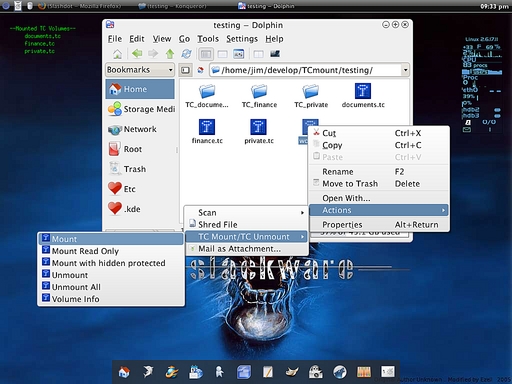Switch to icons view mode
Viewport: 512px width, 384px height.
(206, 54)
